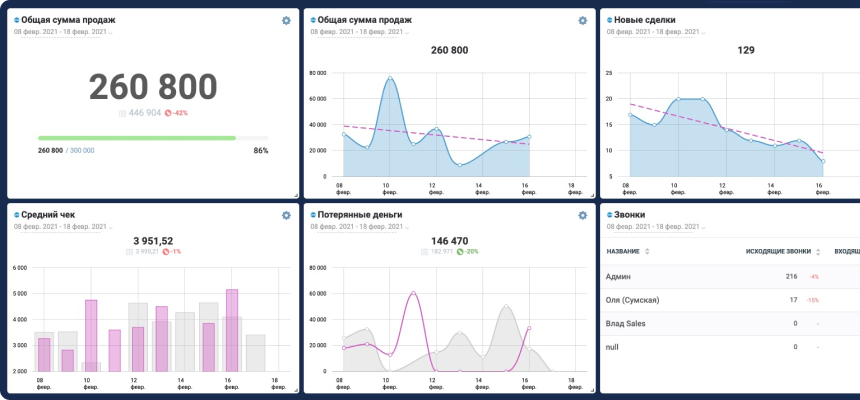This screenshot has width=860, height=400.
Task: Open settings gear of the sales total number widget
Action: (x=287, y=20)
